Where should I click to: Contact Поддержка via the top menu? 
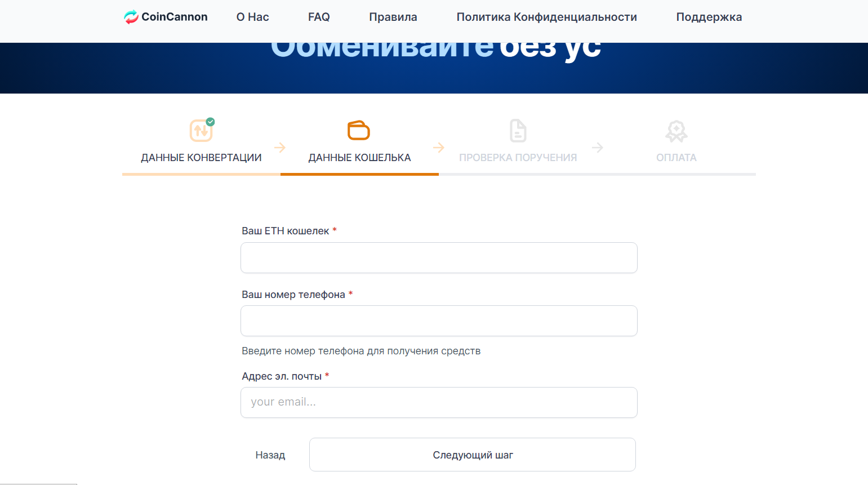709,17
